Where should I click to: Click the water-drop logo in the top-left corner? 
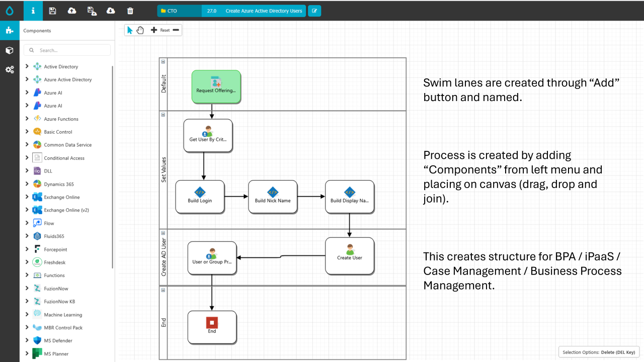click(x=10, y=11)
